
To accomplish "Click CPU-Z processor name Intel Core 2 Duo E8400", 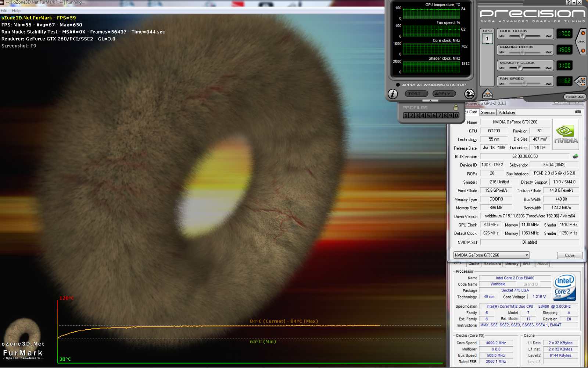I will pos(515,278).
